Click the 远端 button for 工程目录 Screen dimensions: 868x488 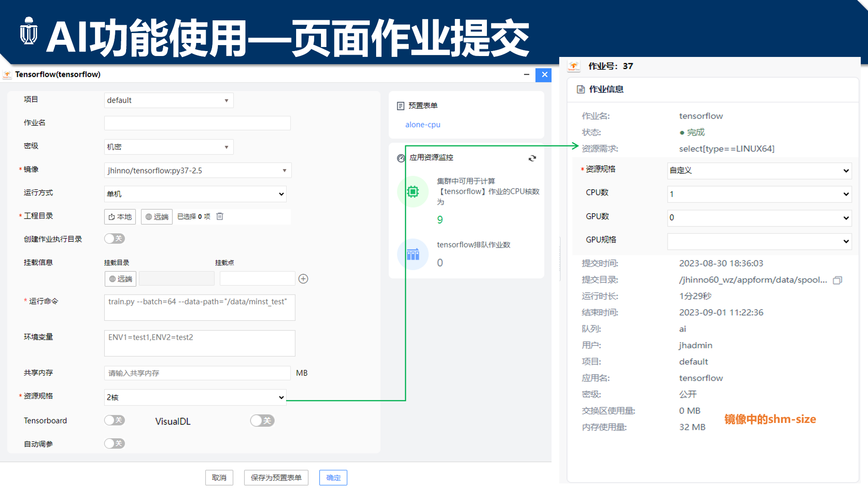(157, 217)
